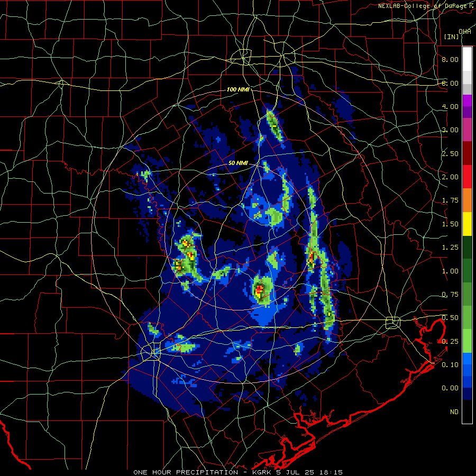The height and width of the screenshot is (476, 476).
Task: Click the '1.50' legend value
Action: click(x=450, y=224)
